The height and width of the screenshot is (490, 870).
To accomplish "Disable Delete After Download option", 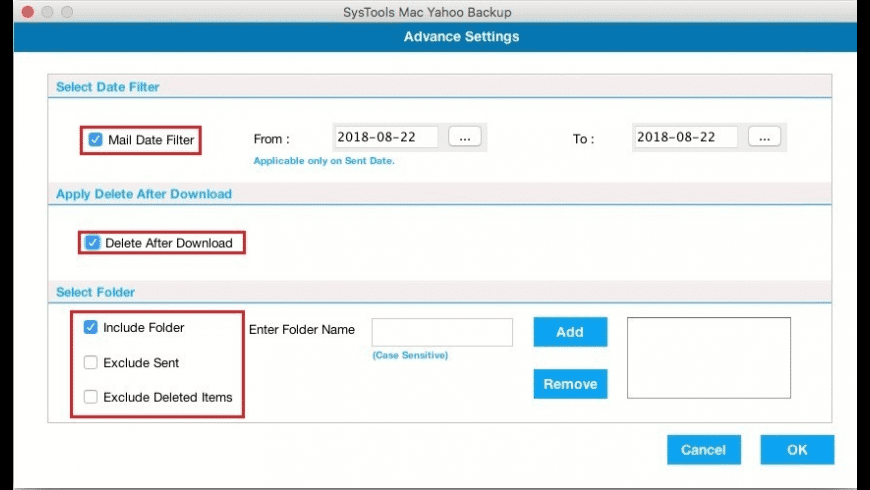I will pos(92,243).
